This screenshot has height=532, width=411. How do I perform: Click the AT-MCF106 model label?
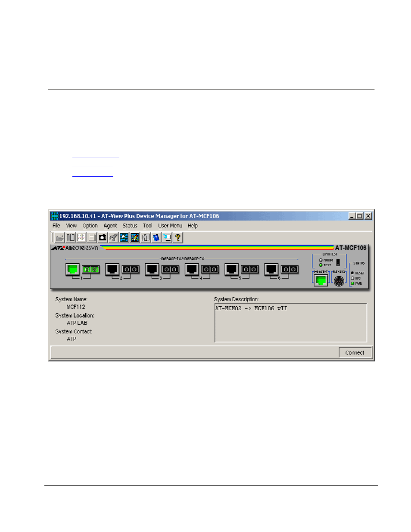pos(351,248)
